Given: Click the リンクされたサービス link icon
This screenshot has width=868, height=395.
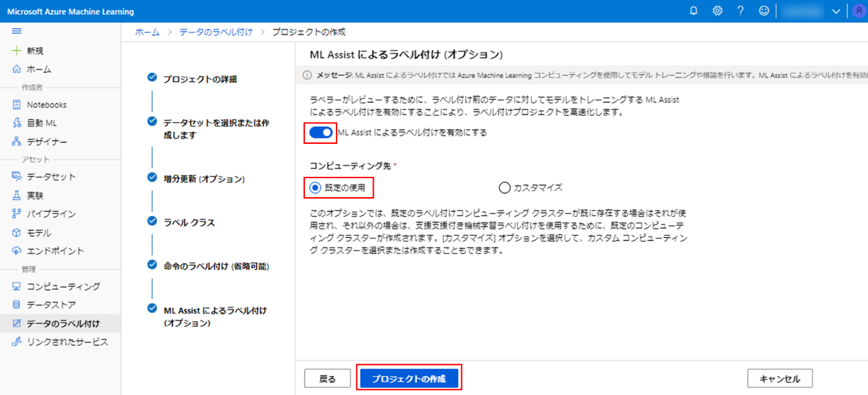Looking at the screenshot, I should point(17,342).
